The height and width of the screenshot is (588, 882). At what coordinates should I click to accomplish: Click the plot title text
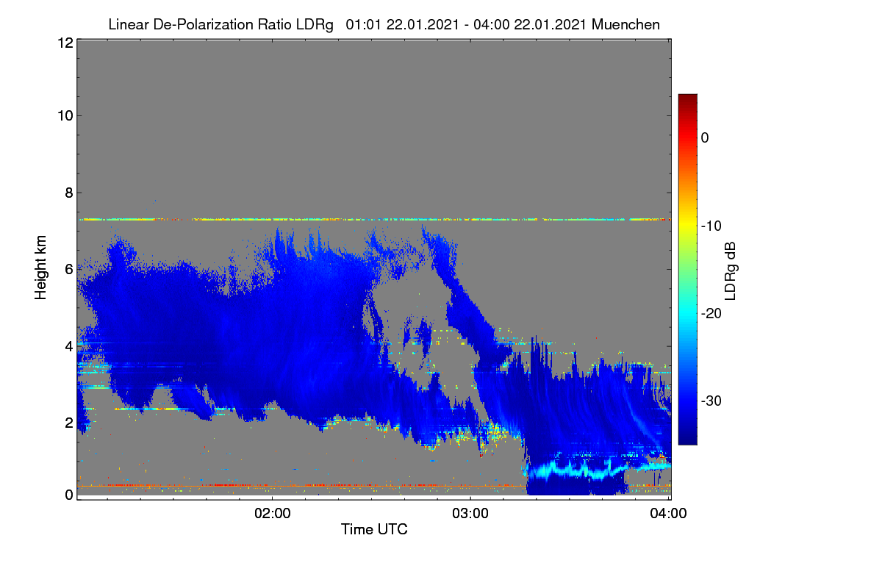click(x=384, y=24)
